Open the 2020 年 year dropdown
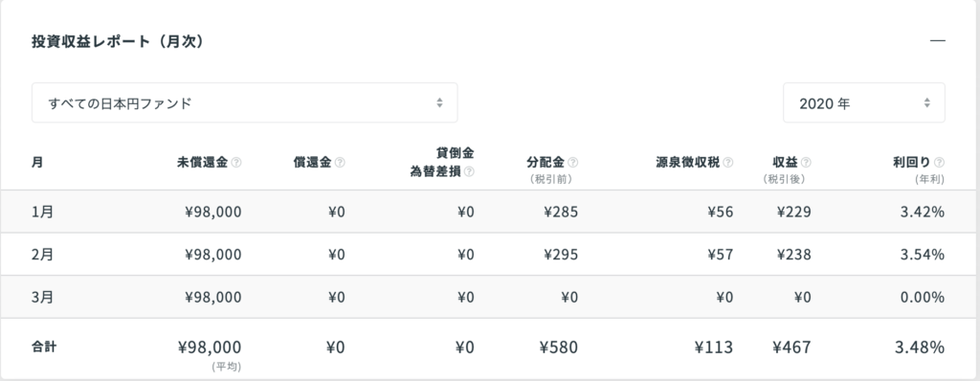This screenshot has width=980, height=381. pos(864,102)
